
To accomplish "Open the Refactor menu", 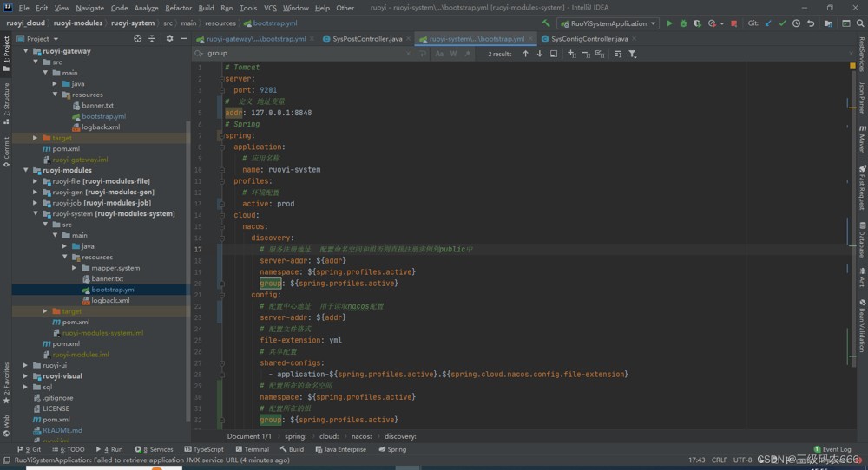I will click(x=178, y=8).
